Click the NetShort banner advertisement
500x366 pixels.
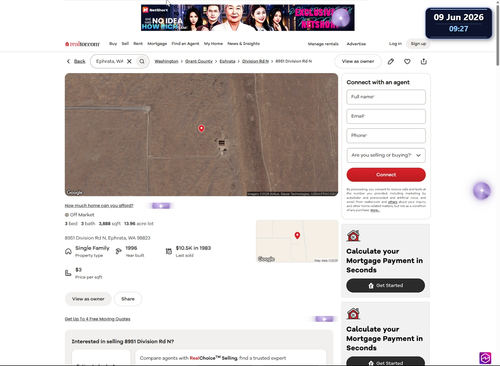(248, 18)
